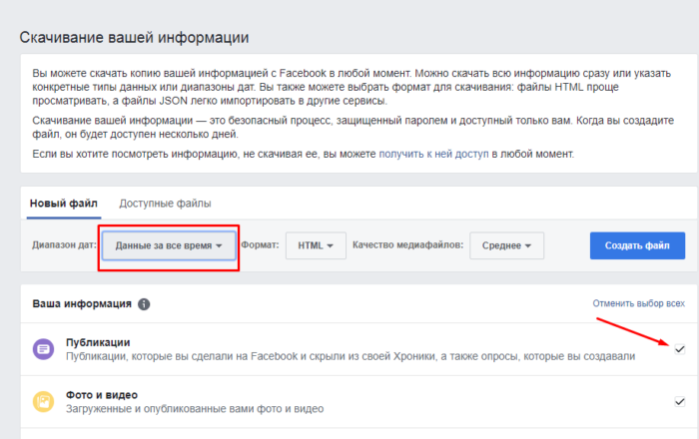Click the Создать файл button
The image size is (699, 439).
coord(637,246)
